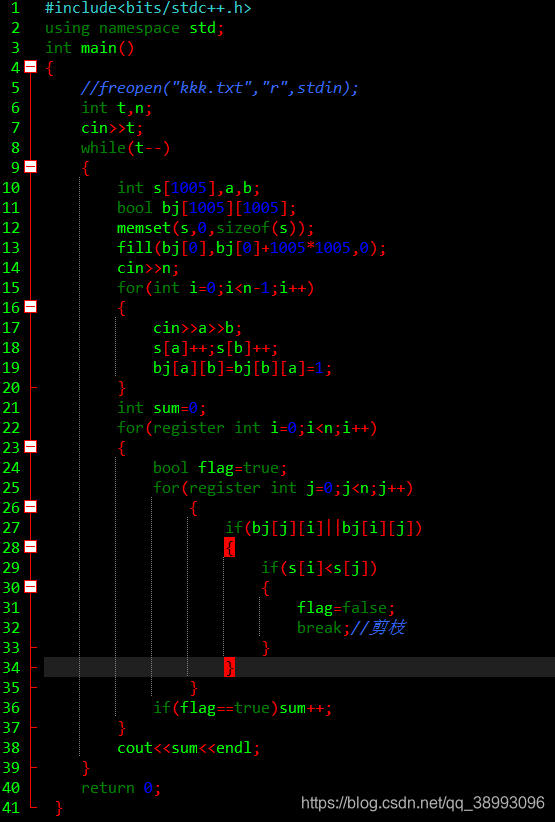The width and height of the screenshot is (555, 822).
Task: Click the 'int s[1005],a,b;' line
Action: pyautogui.click(x=189, y=188)
